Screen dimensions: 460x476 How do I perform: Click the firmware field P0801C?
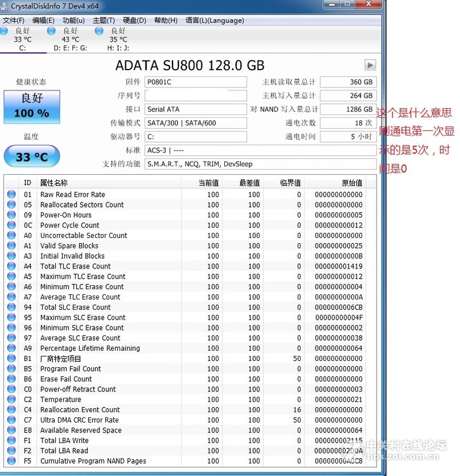pyautogui.click(x=195, y=82)
